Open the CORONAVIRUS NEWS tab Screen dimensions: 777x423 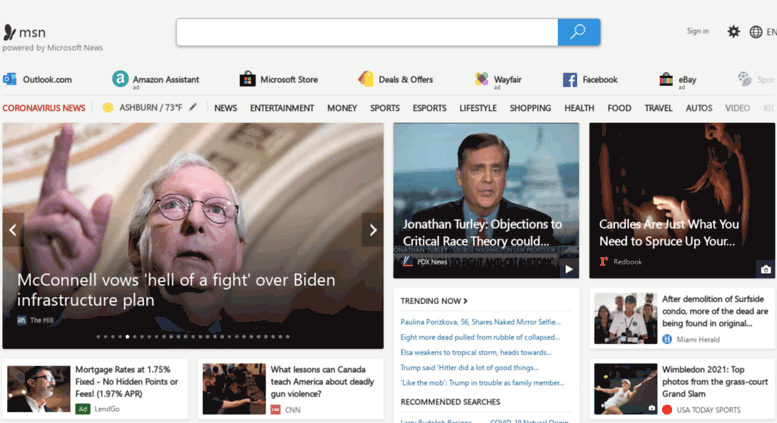pyautogui.click(x=44, y=108)
